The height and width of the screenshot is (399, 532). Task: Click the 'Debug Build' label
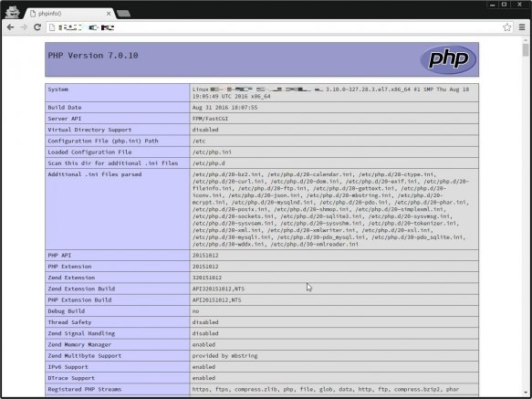pos(67,311)
